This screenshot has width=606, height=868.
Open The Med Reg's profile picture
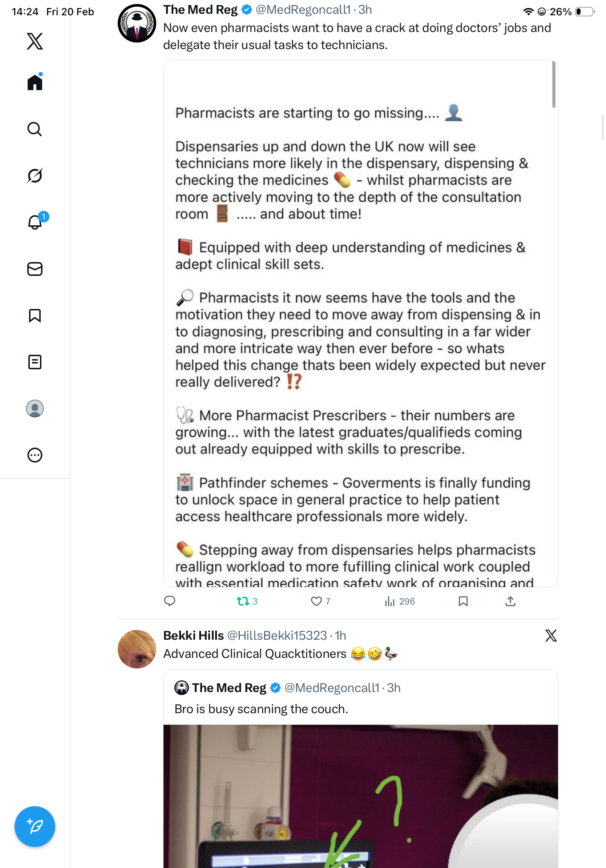(x=137, y=23)
